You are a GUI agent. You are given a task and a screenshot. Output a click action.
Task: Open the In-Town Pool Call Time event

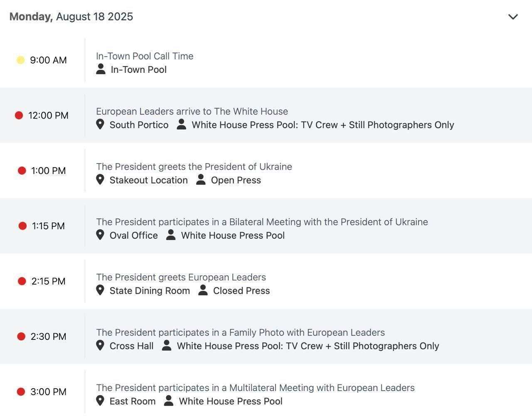coord(145,56)
